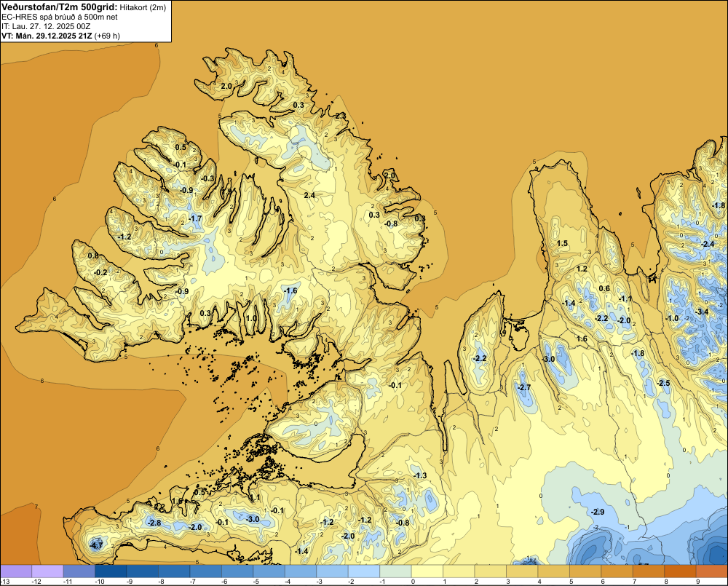The height and width of the screenshot is (586, 728).
Task: Select legend swatch between -7 and -6
Action: click(206, 571)
